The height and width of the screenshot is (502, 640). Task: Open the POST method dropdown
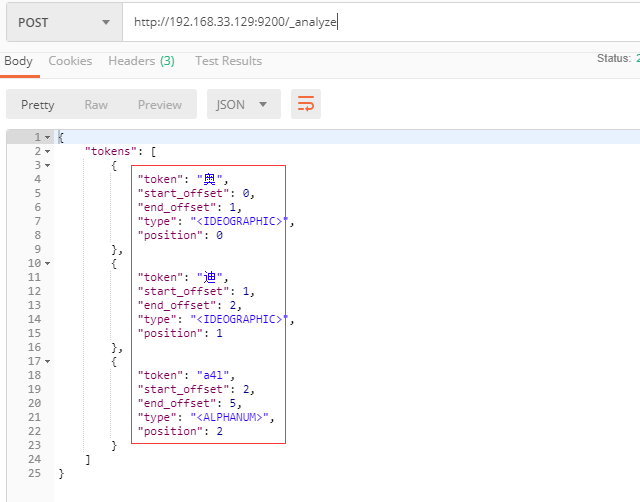pos(64,22)
